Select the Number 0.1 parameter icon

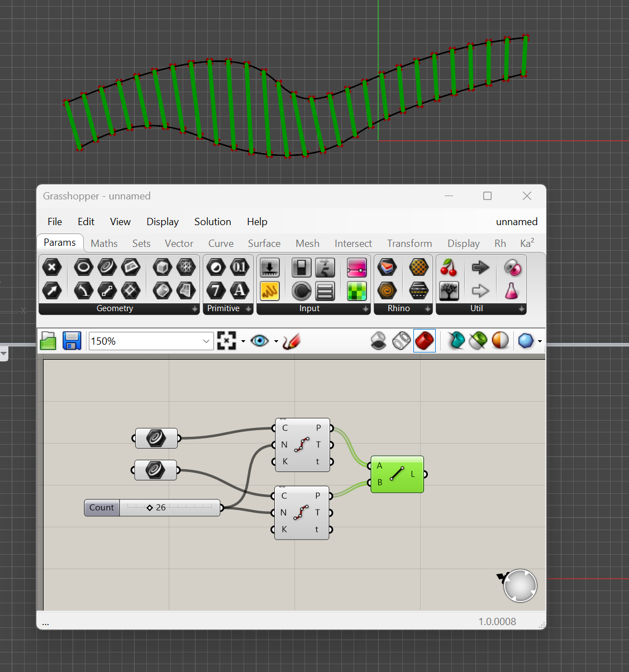[x=240, y=267]
